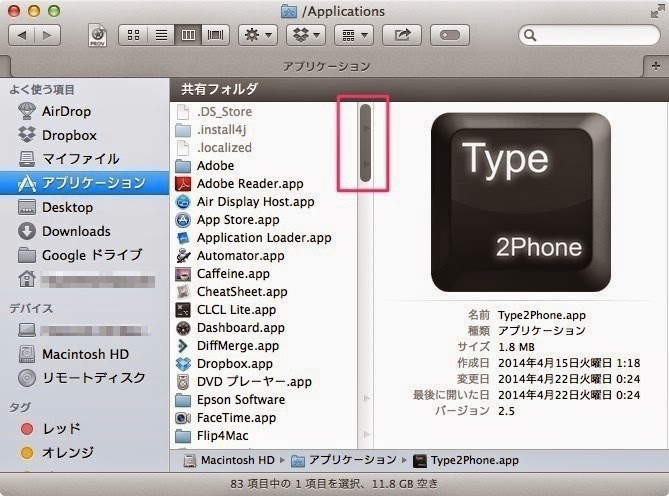Open the home folder icon in sidebar

pyautogui.click(x=26, y=279)
